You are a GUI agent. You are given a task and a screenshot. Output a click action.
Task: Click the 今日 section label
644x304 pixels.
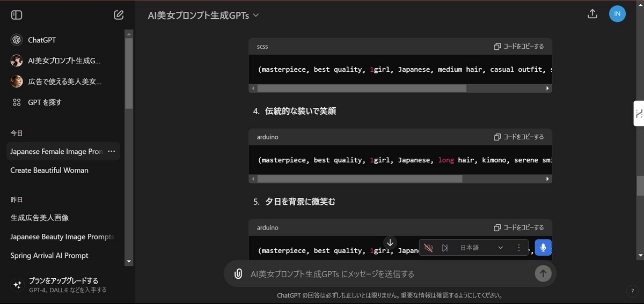[17, 134]
